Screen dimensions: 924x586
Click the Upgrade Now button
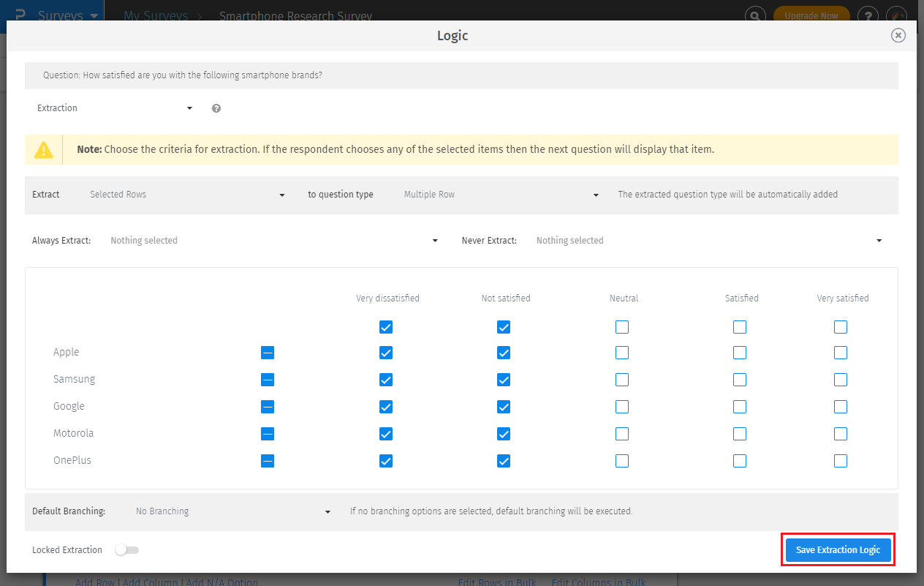coord(811,14)
